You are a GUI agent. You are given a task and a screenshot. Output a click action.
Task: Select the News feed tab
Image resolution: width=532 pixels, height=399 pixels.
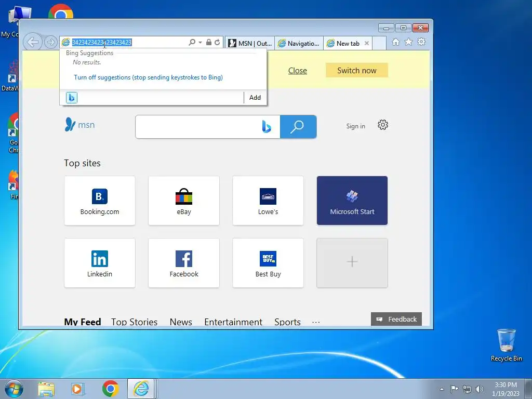pos(181,321)
